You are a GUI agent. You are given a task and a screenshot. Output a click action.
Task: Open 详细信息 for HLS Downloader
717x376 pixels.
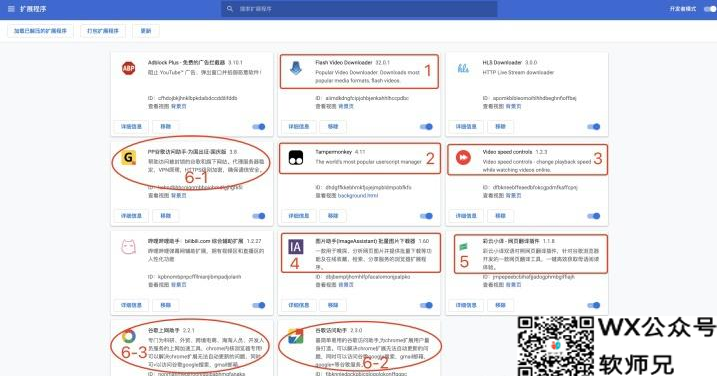pyautogui.click(x=466, y=127)
